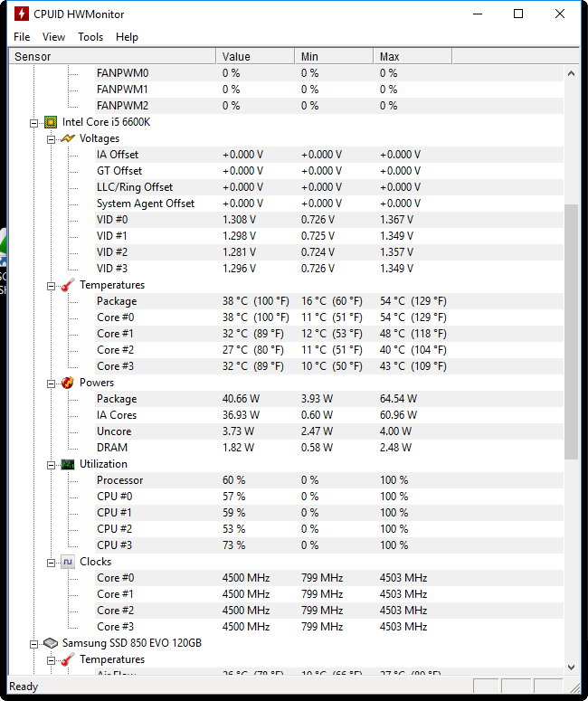This screenshot has width=588, height=701.
Task: Select the FANPWM2 row
Action: [329, 106]
